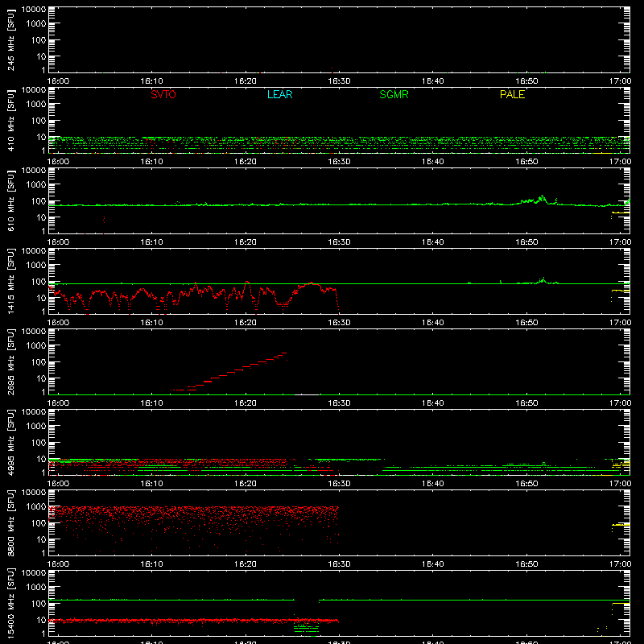Click 16:00 time label under 245 MHz panel
Viewport: 644px width, 644px height.
(58, 81)
